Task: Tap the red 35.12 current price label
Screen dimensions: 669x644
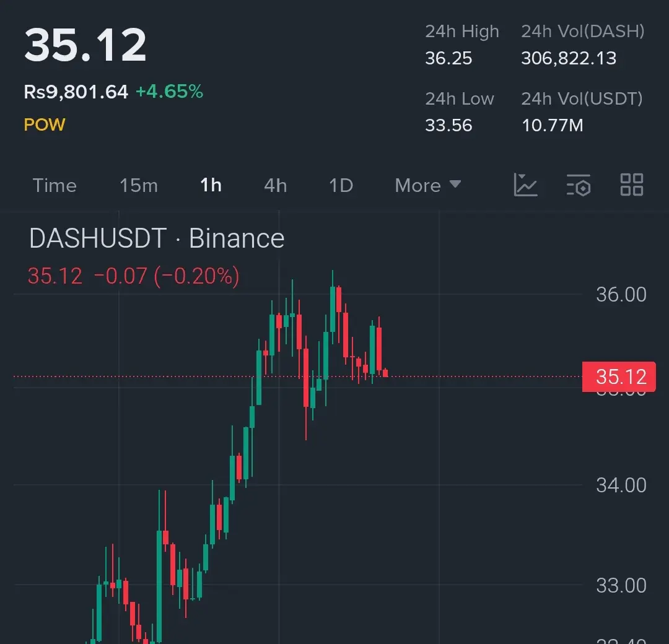Action: click(x=619, y=376)
